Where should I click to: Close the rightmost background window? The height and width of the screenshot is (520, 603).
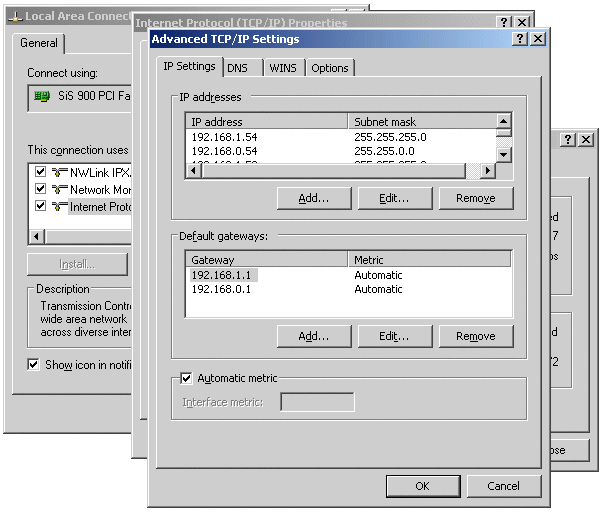tap(586, 140)
